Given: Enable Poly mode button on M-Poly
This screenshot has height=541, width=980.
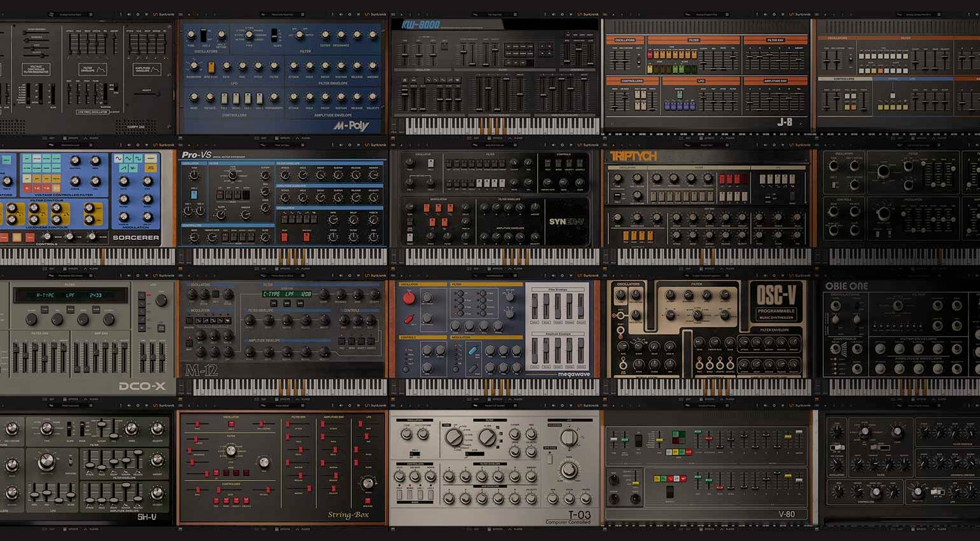Looking at the screenshot, I should 224,99.
